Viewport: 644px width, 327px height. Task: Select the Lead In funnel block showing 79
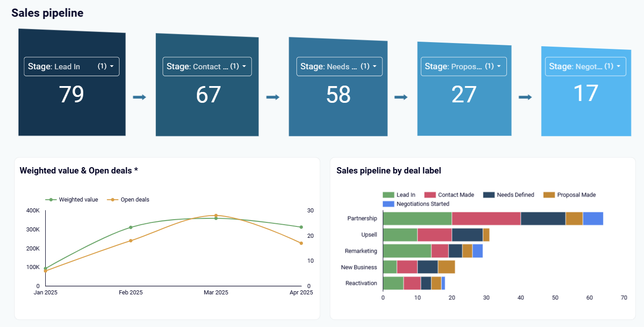pos(72,95)
